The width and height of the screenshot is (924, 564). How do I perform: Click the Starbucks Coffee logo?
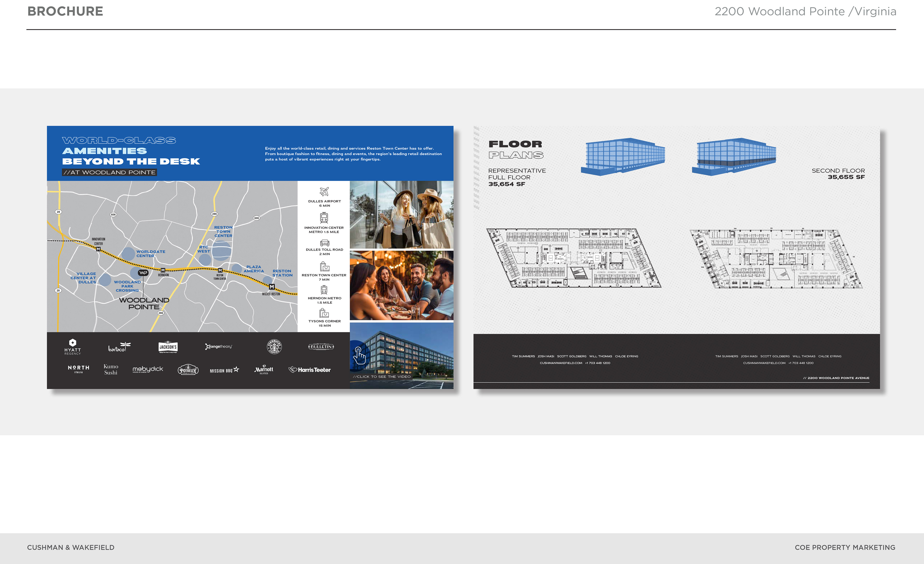pos(274,346)
